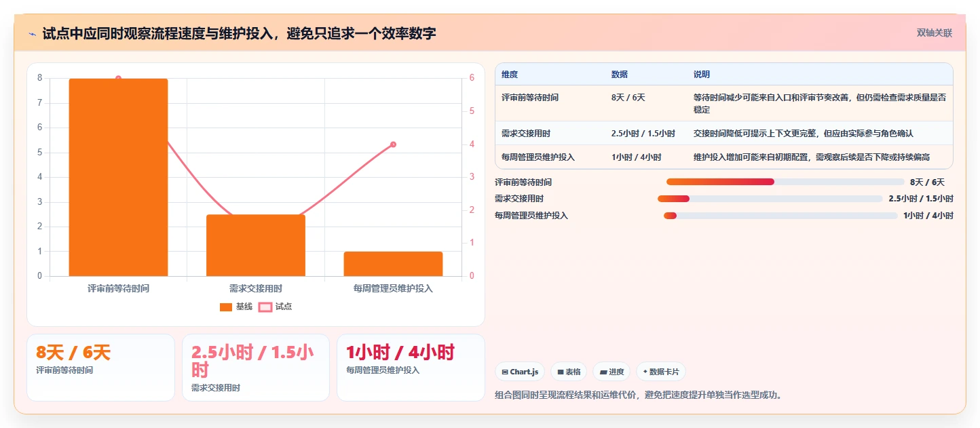Click the 2.5小时 / 1.5小时 value beside the progress bar

tap(921, 199)
